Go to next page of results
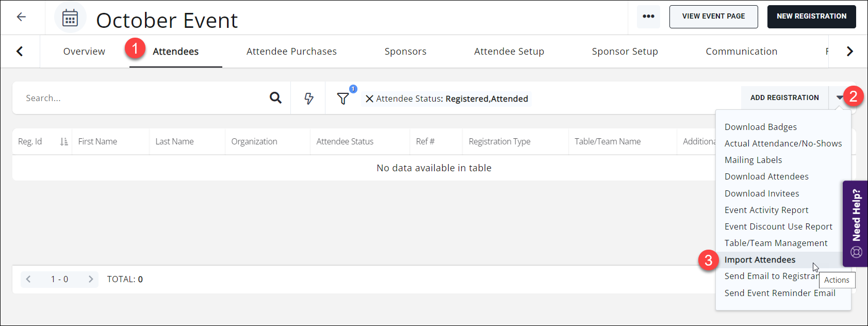This screenshot has width=868, height=326. 91,279
